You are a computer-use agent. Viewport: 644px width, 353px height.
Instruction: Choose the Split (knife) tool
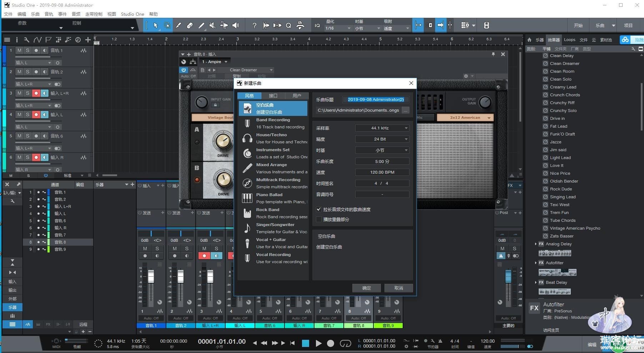(x=178, y=25)
